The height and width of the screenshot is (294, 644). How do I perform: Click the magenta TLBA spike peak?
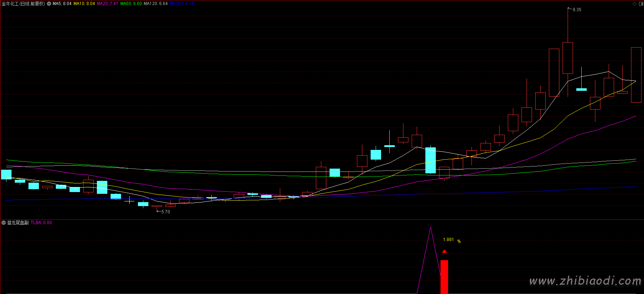(430, 228)
